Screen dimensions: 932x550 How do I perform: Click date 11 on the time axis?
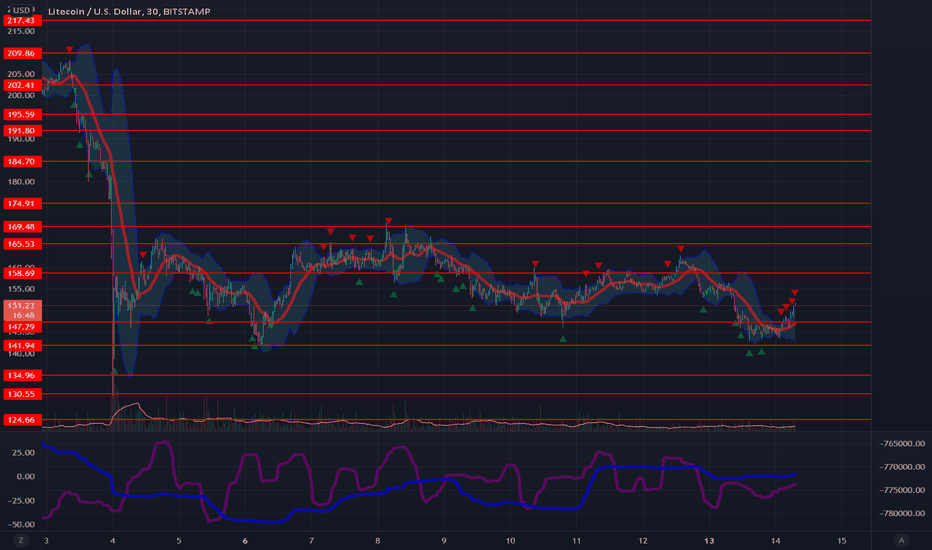(x=577, y=540)
